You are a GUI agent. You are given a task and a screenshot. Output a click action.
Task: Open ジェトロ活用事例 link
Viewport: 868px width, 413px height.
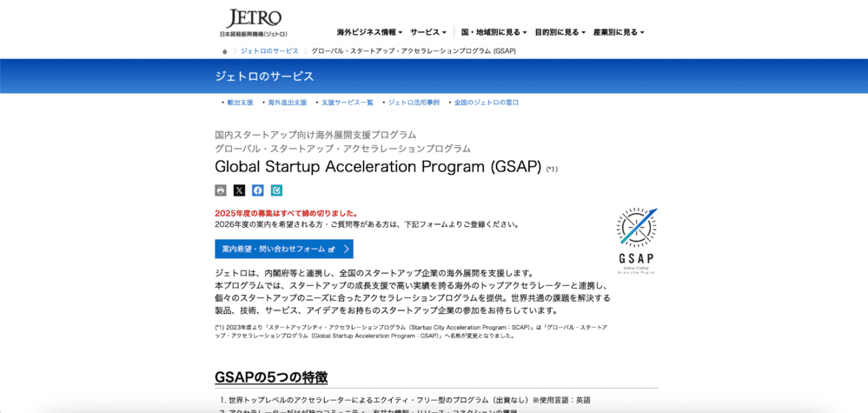click(414, 103)
